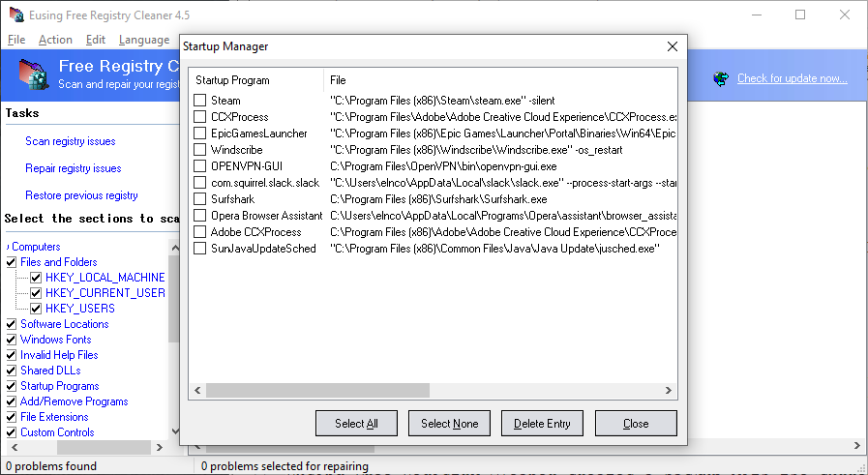868x475 pixels.
Task: Close the Startup Manager dialog with X
Action: click(673, 46)
